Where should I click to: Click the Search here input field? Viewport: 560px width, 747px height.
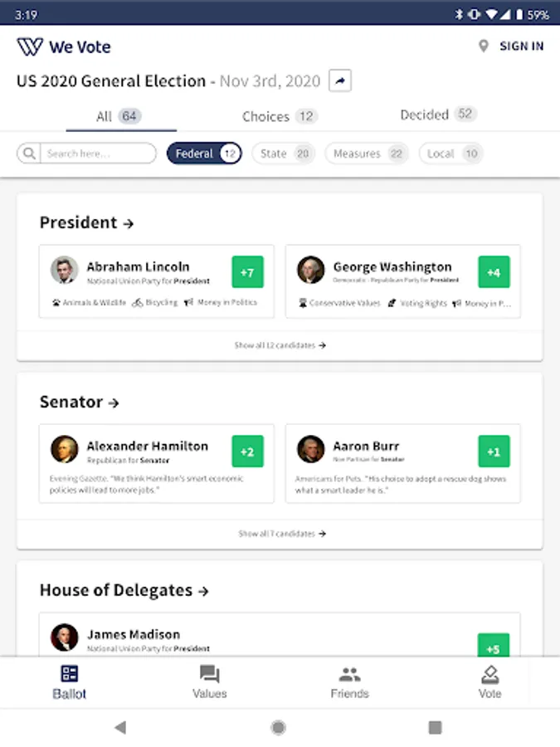click(98, 154)
